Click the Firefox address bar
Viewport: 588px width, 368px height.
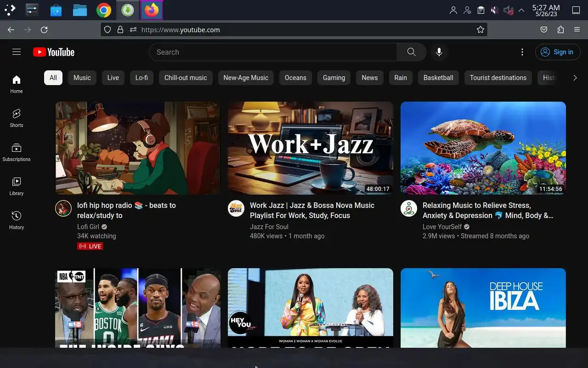pos(294,29)
